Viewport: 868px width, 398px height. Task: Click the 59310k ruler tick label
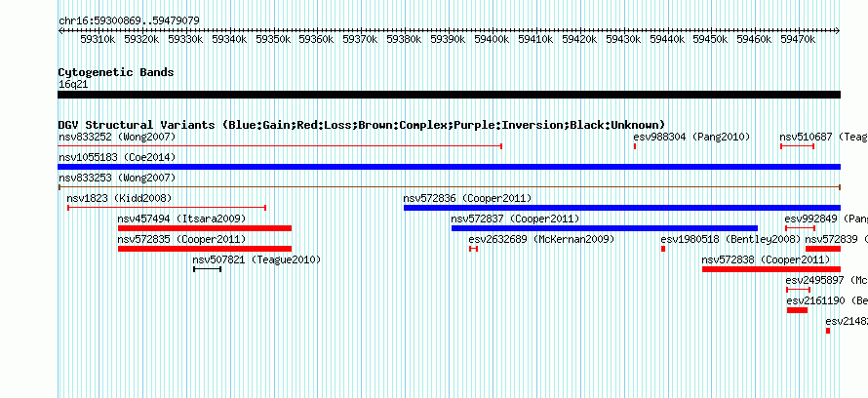click(98, 39)
